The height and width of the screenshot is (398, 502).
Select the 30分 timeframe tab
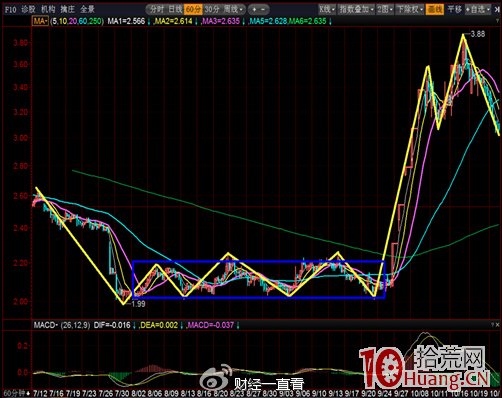point(212,9)
